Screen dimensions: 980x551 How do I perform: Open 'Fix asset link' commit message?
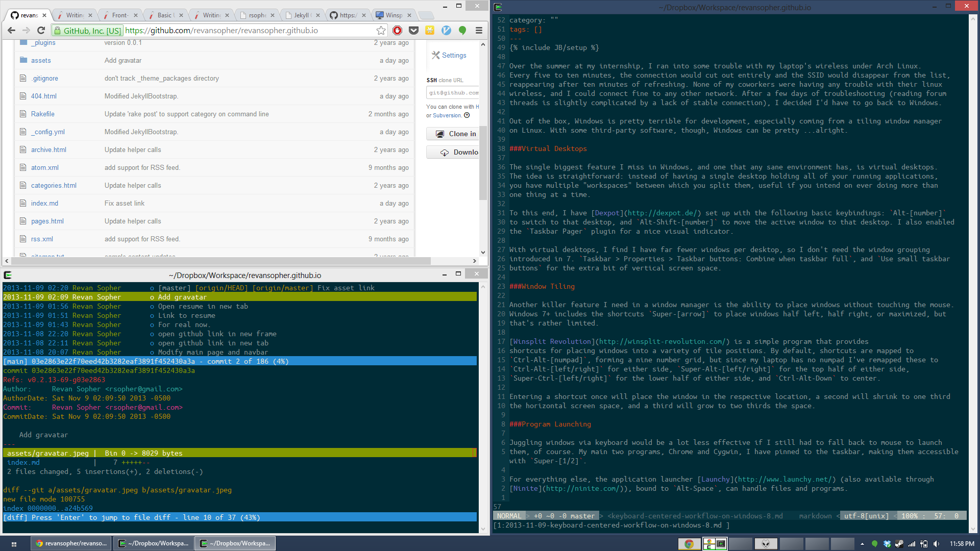125,203
